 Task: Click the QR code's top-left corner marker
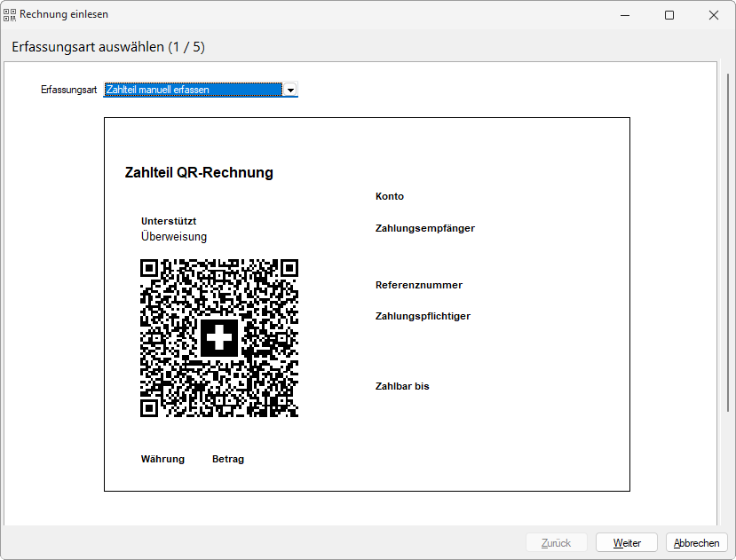150,268
